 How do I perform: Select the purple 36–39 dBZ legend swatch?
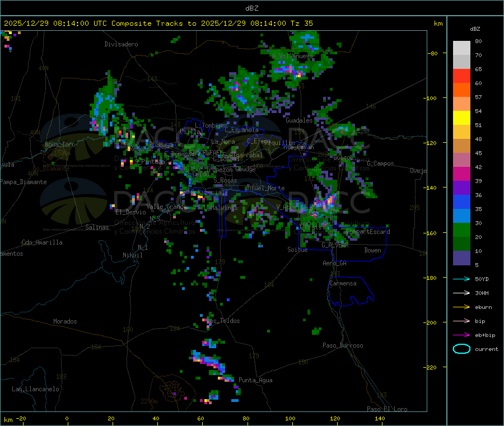click(461, 188)
